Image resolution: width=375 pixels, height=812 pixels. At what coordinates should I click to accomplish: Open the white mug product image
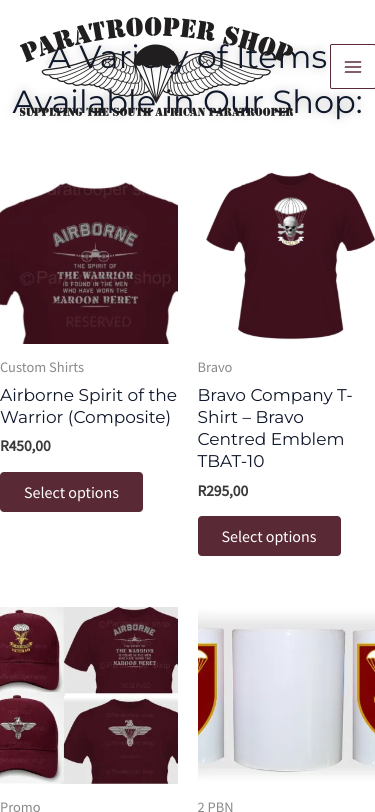coord(286,695)
